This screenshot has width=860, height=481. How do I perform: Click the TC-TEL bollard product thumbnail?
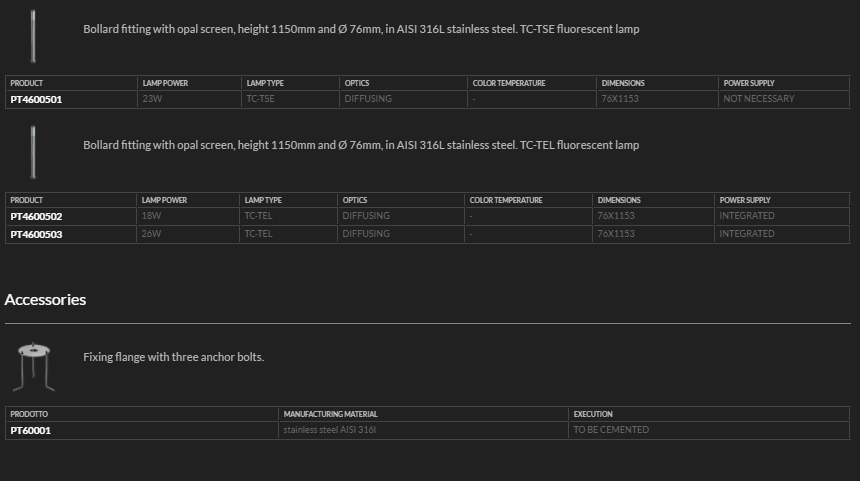coord(34,151)
